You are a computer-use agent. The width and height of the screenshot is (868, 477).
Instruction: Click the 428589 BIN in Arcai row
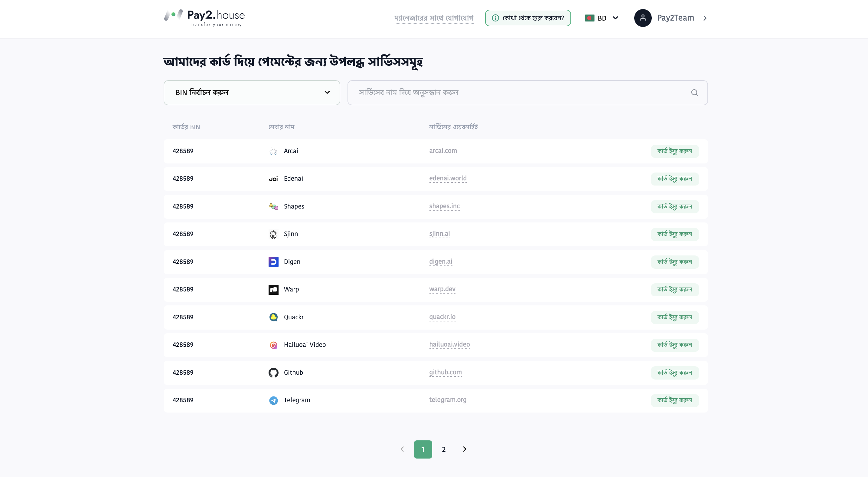[183, 151]
